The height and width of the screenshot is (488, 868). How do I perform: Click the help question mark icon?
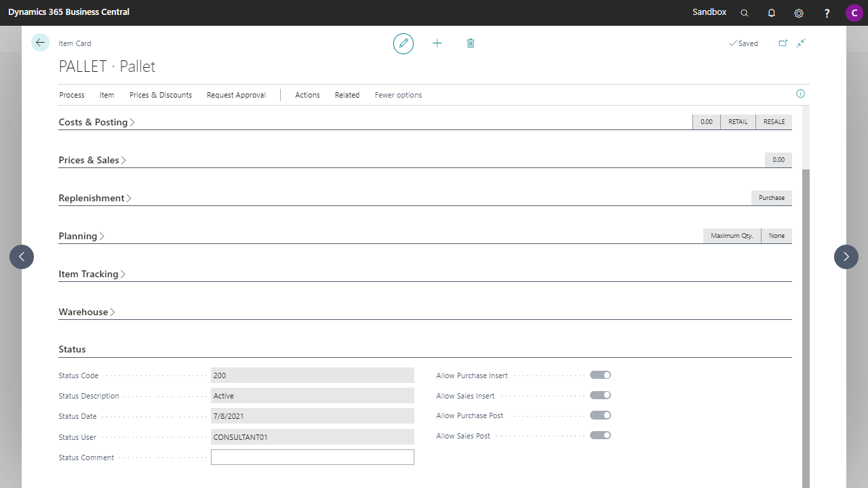click(x=827, y=13)
